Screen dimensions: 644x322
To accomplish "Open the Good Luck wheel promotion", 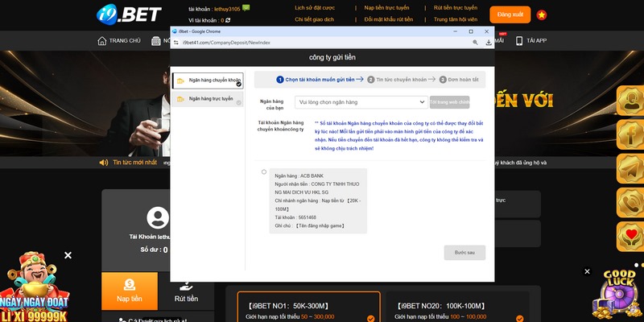I will (x=617, y=295).
